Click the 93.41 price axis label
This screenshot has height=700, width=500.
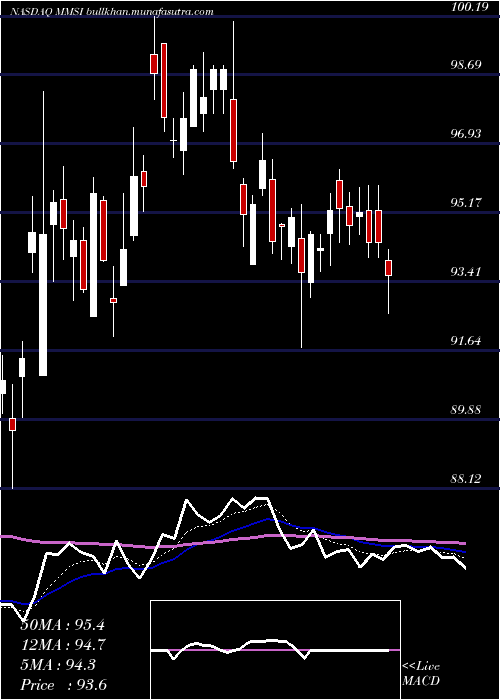[467, 271]
